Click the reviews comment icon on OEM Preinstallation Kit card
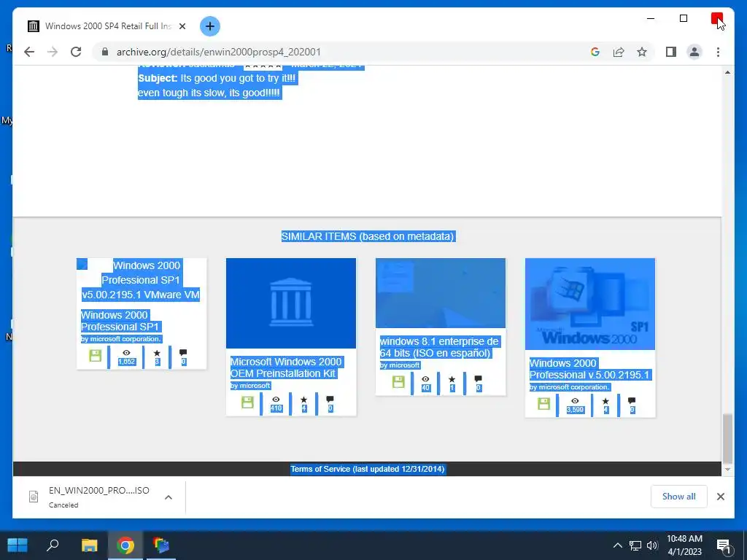747x560 pixels. pos(330,399)
